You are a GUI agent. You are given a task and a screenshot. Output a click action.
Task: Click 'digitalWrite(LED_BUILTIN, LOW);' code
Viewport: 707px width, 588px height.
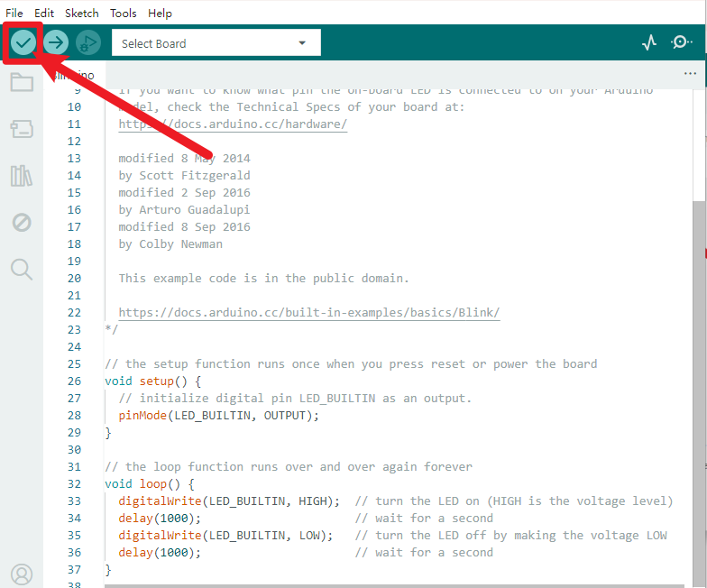point(225,536)
